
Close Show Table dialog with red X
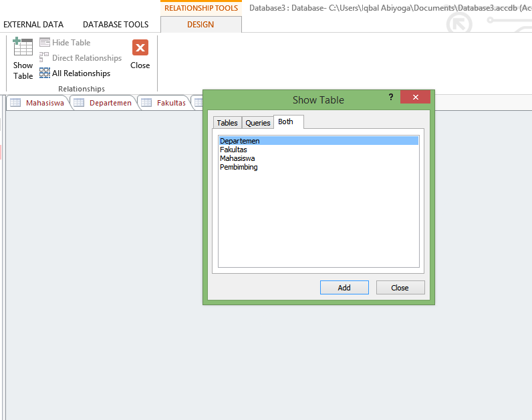[x=415, y=97]
